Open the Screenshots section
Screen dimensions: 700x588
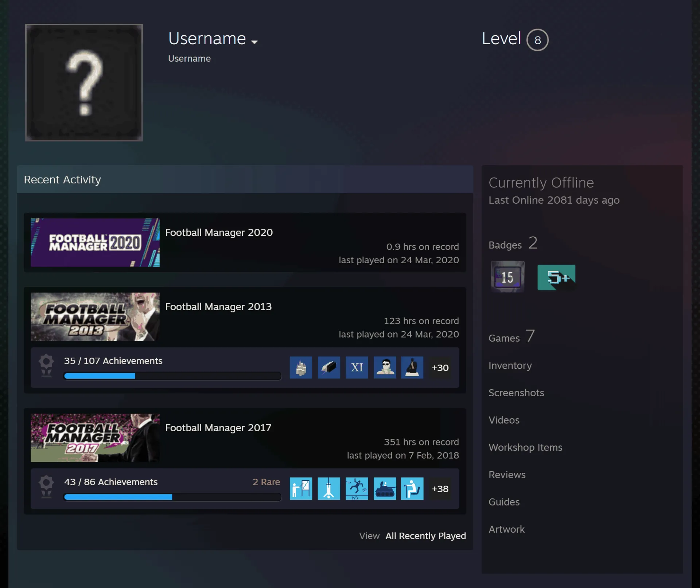tap(516, 393)
